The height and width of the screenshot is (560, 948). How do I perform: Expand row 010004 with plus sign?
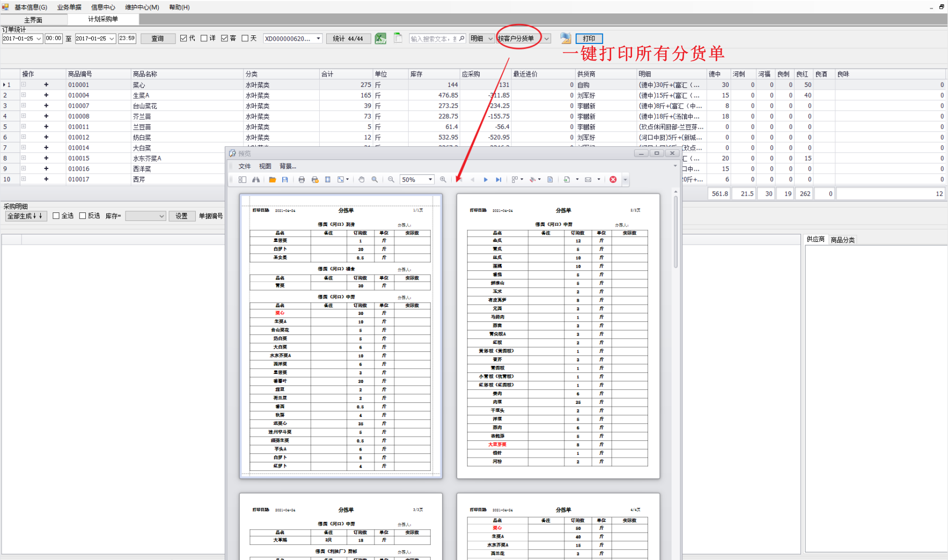point(46,95)
